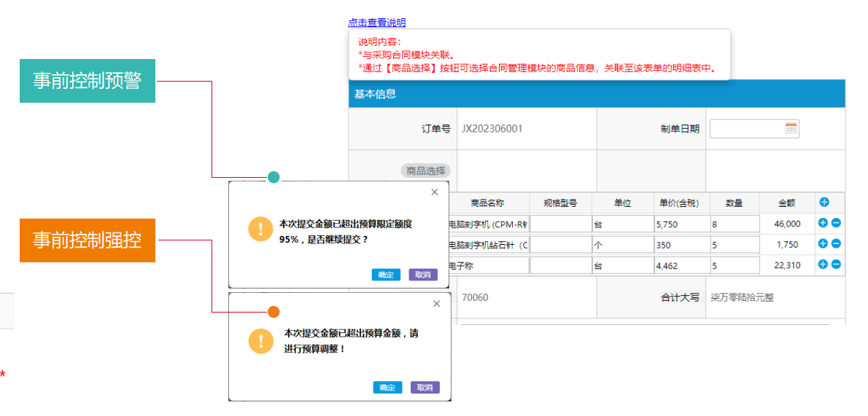Screen dimensions: 868x416
Task: Click the add-row plus icon in table header
Action: point(824,202)
